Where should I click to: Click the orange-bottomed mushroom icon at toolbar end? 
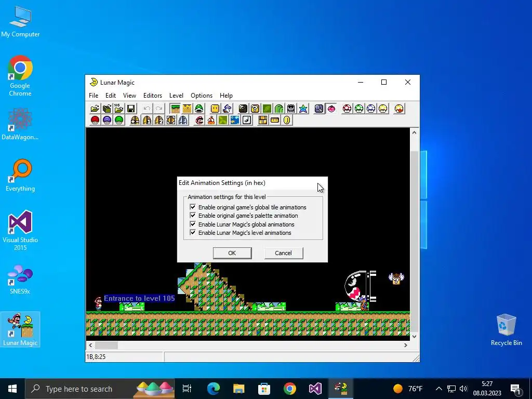400,109
